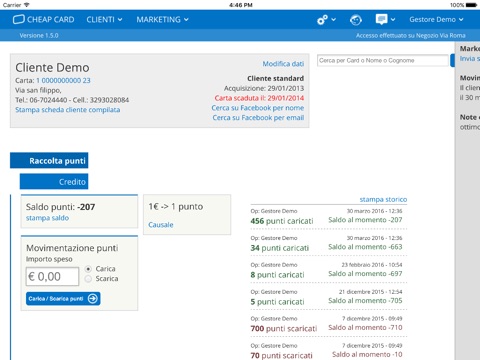Click the Modifica dati link
The image size is (480, 360).
[283, 64]
